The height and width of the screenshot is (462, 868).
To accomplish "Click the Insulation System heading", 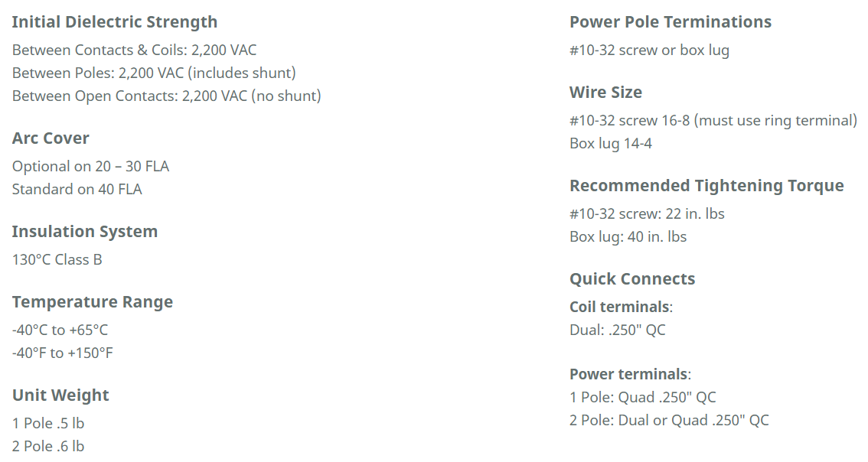I will point(85,232).
